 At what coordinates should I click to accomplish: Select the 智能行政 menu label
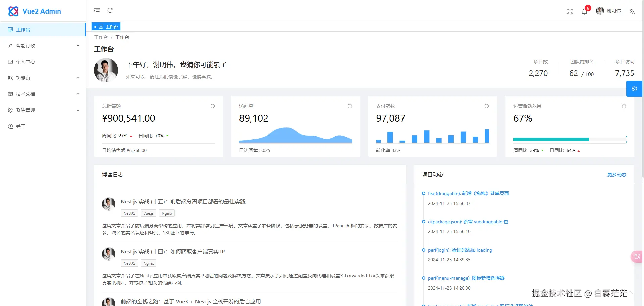click(x=25, y=46)
